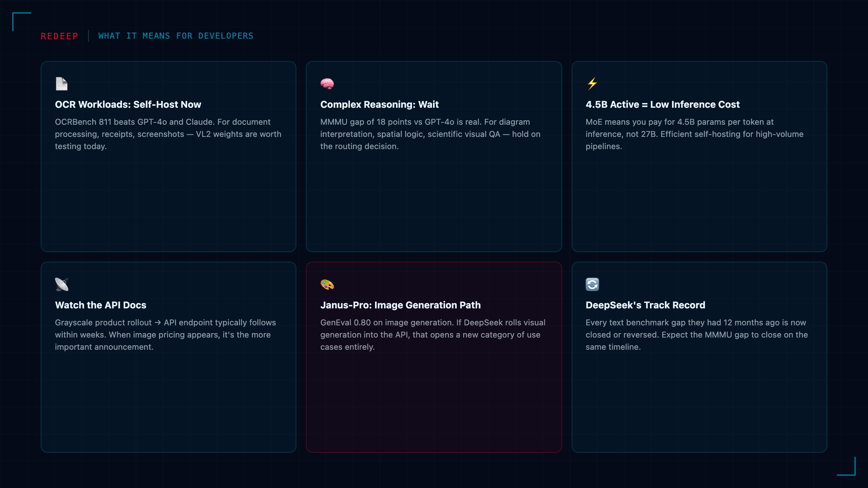Open the Watch the API Docs title

(101, 305)
